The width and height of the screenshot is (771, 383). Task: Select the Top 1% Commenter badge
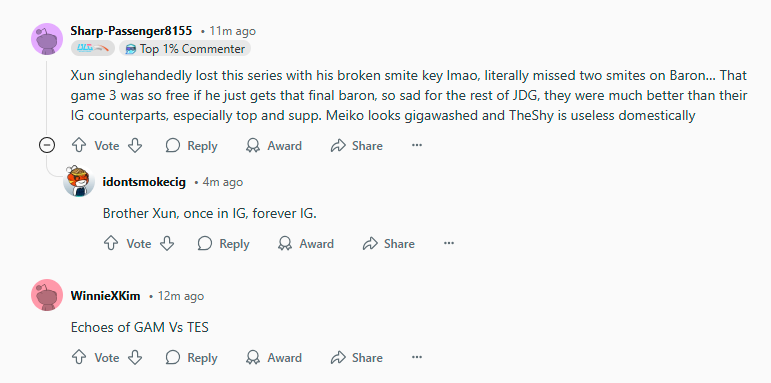tap(185, 49)
